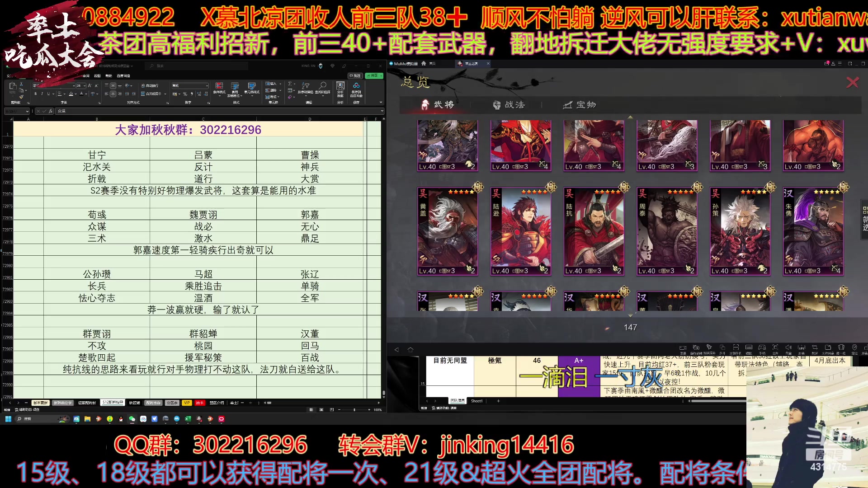Switch to Page Layout view in status bar
This screenshot has height=488, width=868.
(321, 410)
